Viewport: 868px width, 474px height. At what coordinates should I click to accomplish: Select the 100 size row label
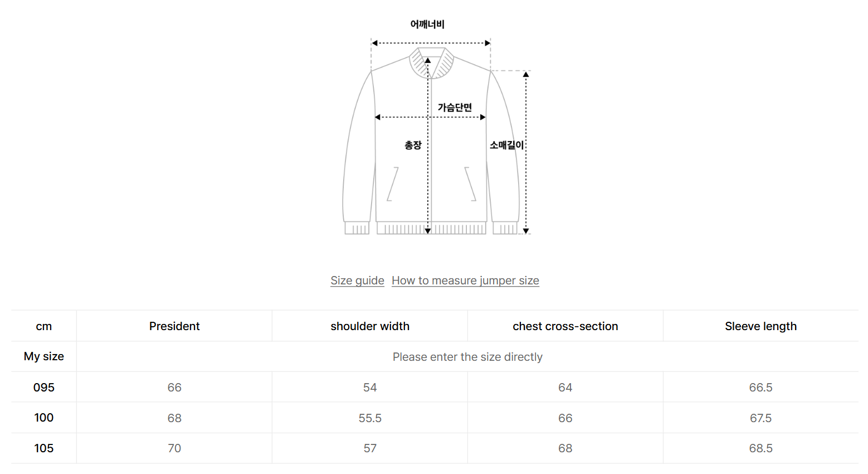[x=43, y=418]
